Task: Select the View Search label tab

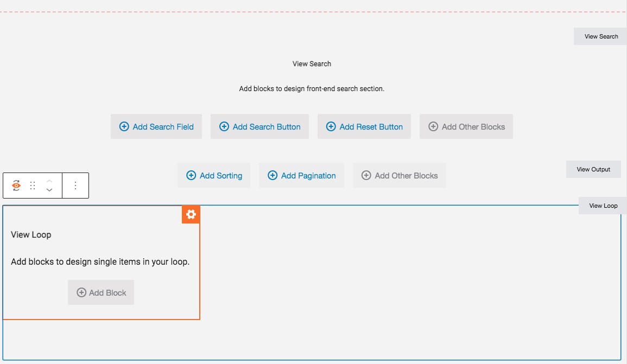Action: 601,36
